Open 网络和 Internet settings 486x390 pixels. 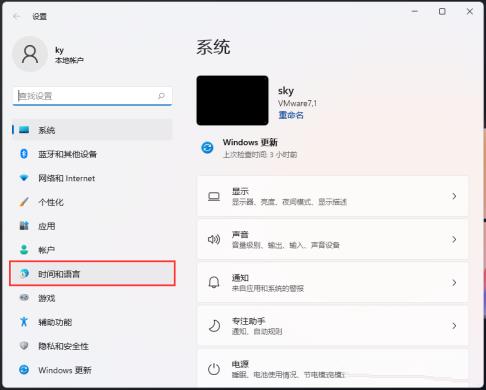(x=92, y=178)
